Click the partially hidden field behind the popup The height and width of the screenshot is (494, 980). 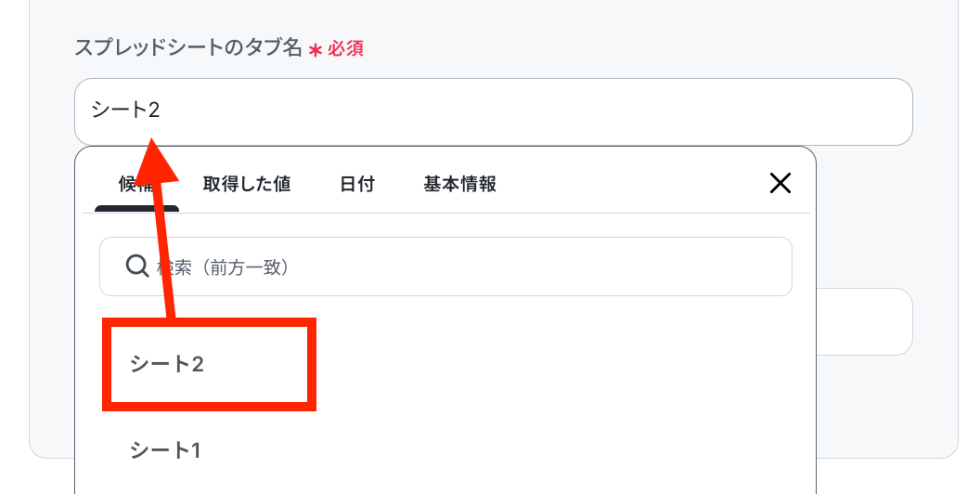865,321
